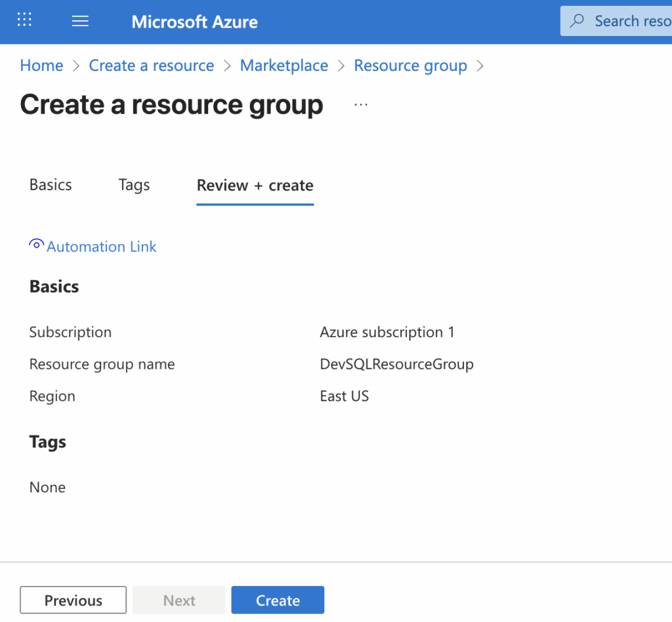This screenshot has width=672, height=622.
Task: Click the Create button
Action: (278, 600)
